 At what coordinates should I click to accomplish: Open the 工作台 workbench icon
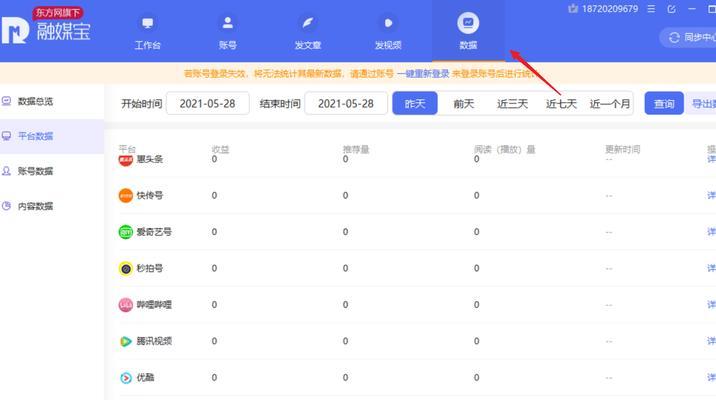click(x=147, y=23)
